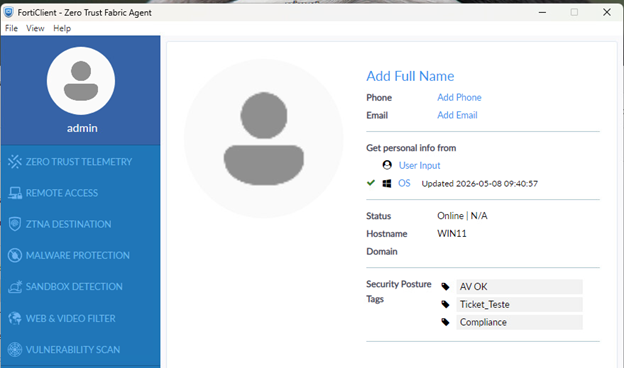Click the Ticket_Teste security tag
The height and width of the screenshot is (368, 624).
(x=519, y=304)
